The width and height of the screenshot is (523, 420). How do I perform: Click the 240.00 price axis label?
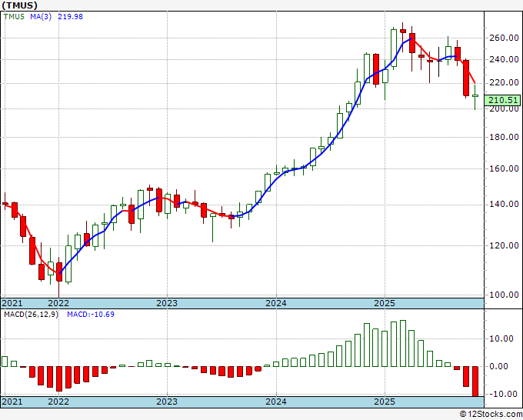(x=504, y=60)
